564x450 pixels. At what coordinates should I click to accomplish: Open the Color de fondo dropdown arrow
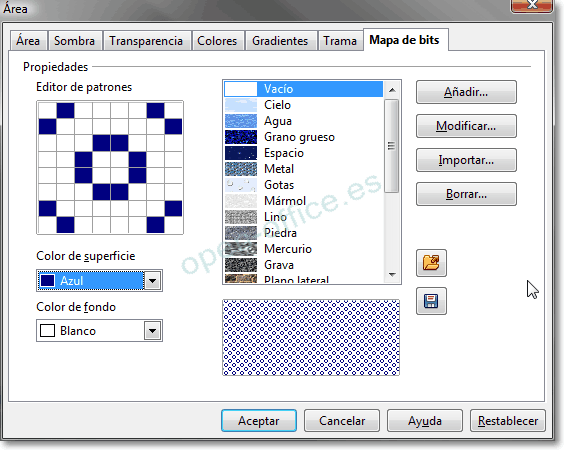click(153, 331)
